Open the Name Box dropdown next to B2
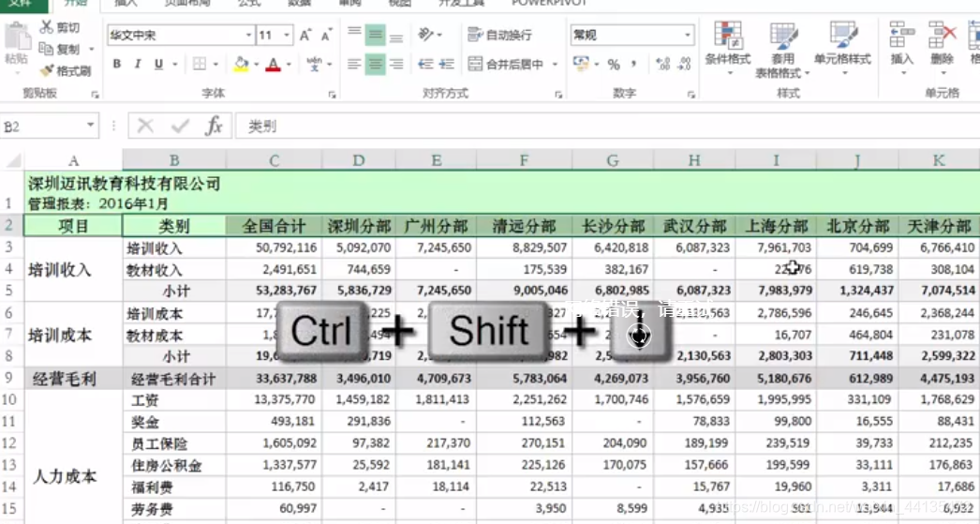980x524 pixels. tap(90, 126)
